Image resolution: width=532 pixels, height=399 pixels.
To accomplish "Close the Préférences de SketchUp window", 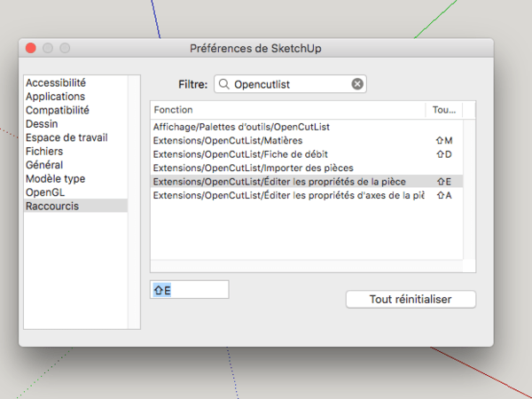I will pyautogui.click(x=31, y=48).
